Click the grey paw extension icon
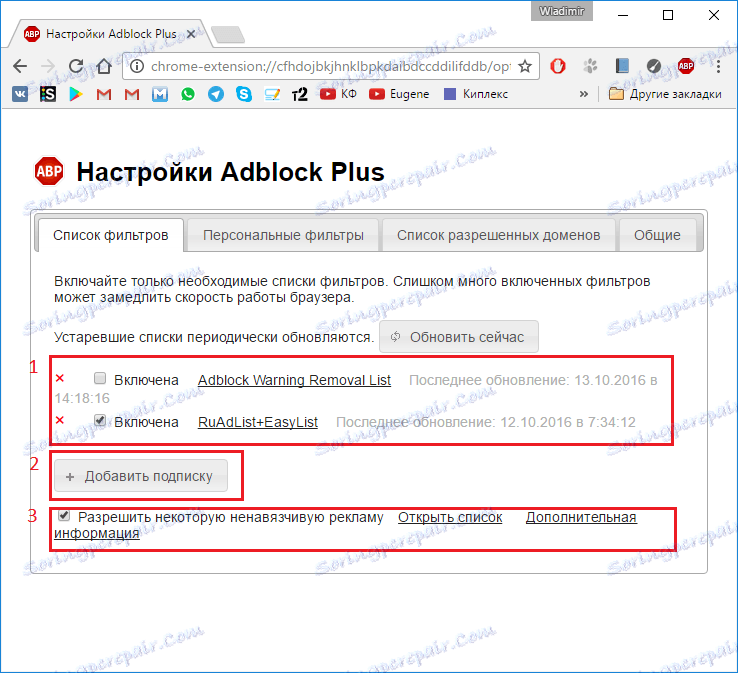Viewport: 738px width, 673px height. tap(590, 66)
